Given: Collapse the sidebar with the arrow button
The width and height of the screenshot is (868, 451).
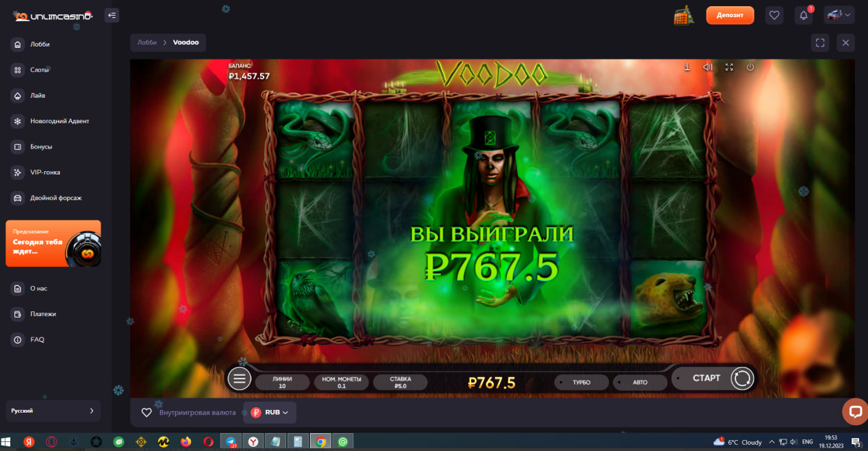Looking at the screenshot, I should tap(112, 15).
